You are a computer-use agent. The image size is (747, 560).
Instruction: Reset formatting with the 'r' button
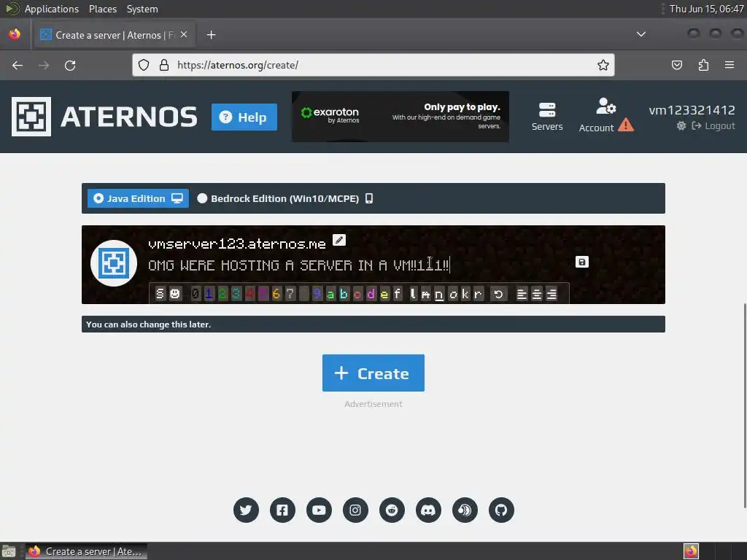[478, 294]
